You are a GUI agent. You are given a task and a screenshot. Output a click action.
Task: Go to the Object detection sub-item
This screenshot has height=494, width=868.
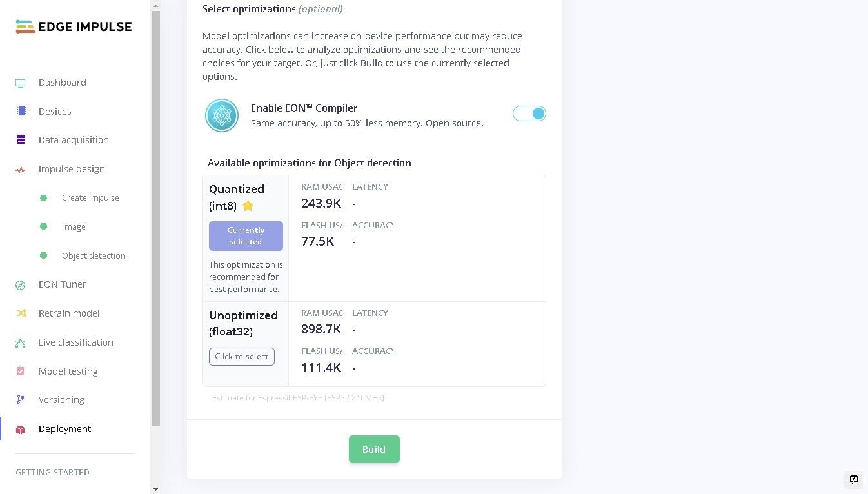coord(94,256)
